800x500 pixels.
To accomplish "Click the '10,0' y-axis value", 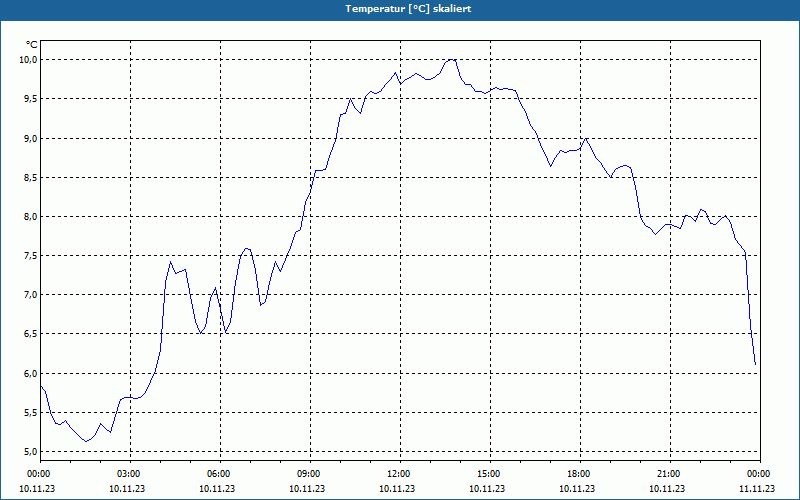I will 29,60.
